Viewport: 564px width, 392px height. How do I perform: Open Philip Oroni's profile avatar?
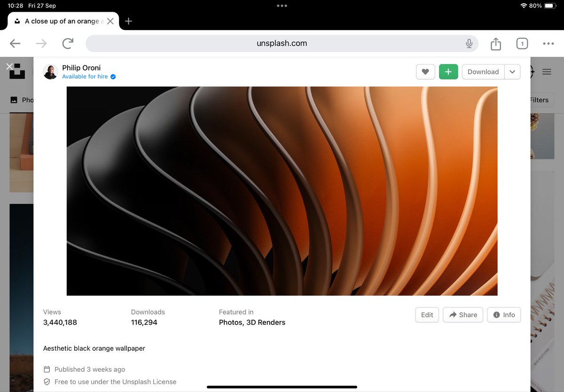51,72
